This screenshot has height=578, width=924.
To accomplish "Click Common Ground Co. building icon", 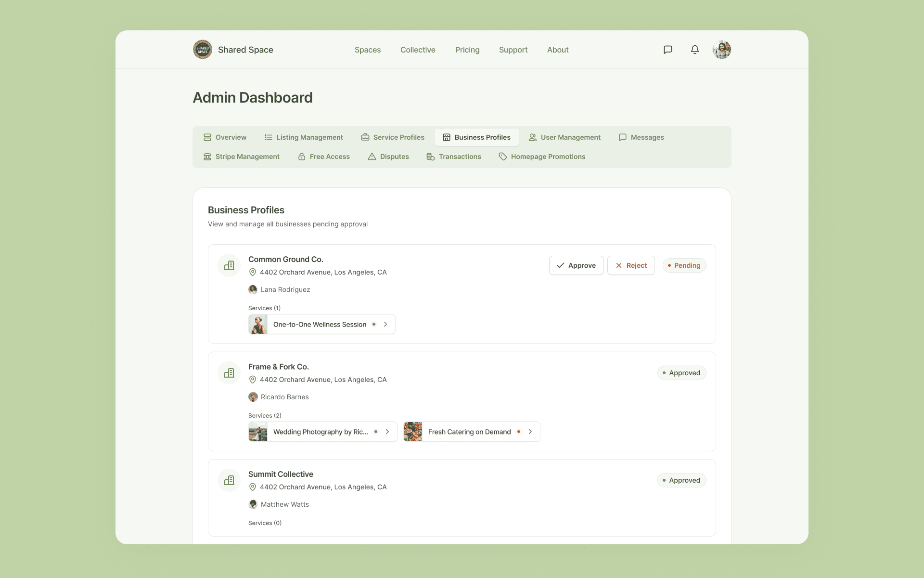I will click(229, 265).
